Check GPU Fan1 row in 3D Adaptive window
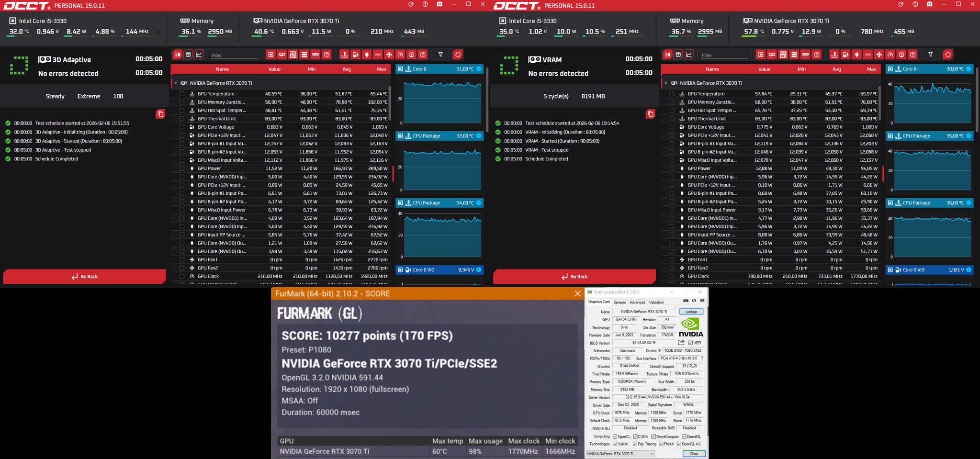The image size is (980, 459). tap(182, 260)
